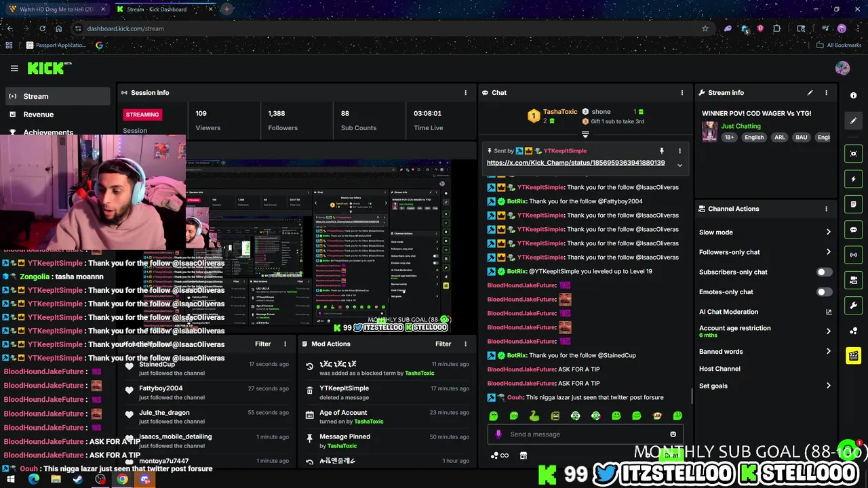Viewport: 868px width, 488px height.
Task: Collapse chat leaderboard with down arrow
Action: pos(585,135)
